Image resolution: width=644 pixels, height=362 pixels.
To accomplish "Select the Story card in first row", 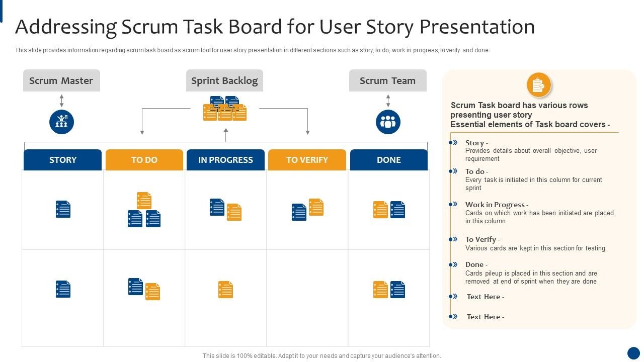I will (x=63, y=209).
